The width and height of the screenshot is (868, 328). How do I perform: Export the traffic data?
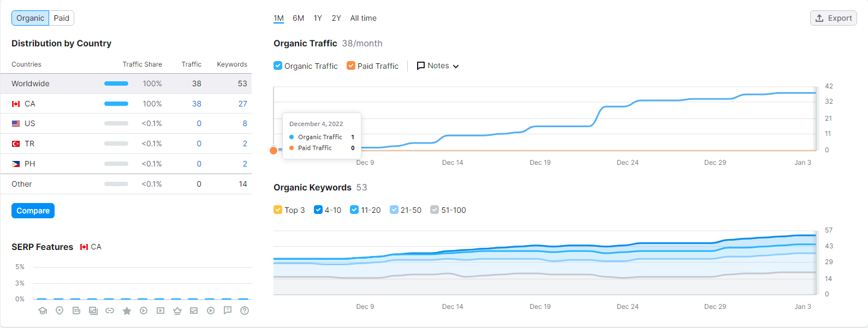click(x=833, y=18)
